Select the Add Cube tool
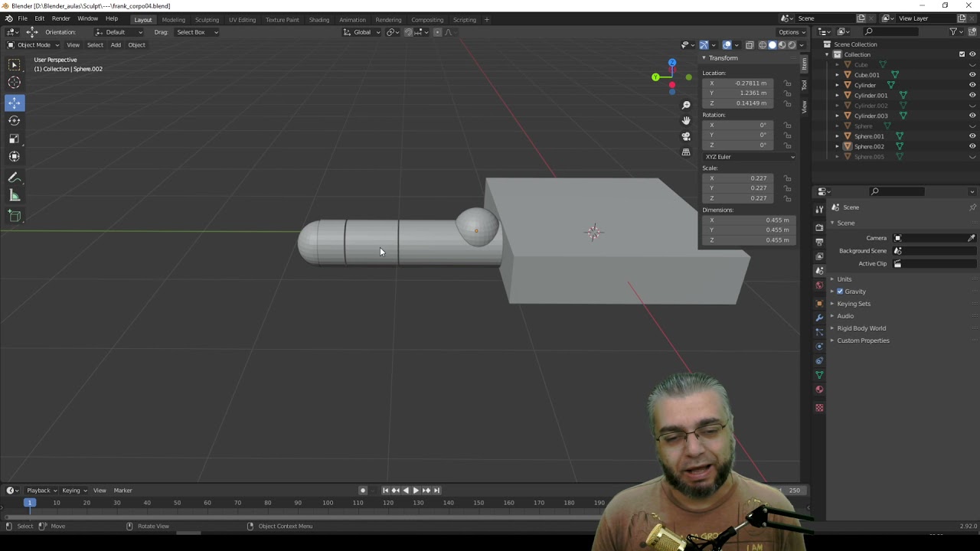The image size is (980, 551). 15,217
